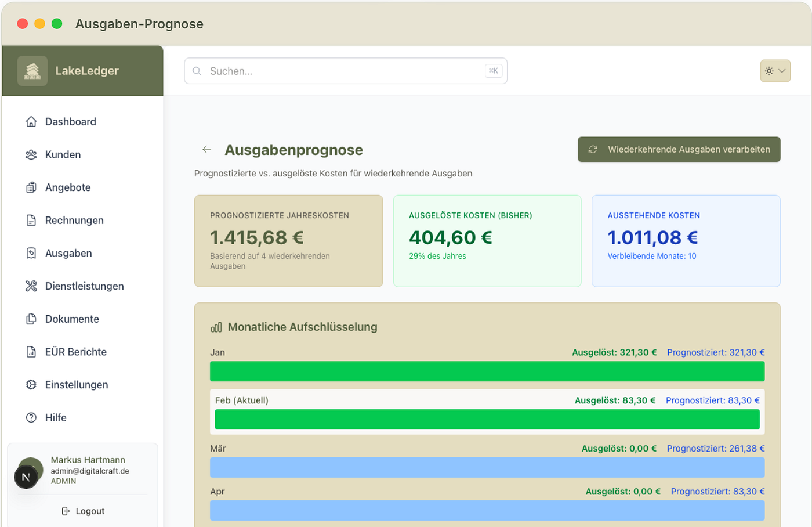Open Dokumente in the sidebar
The image size is (812, 527).
click(x=83, y=319)
